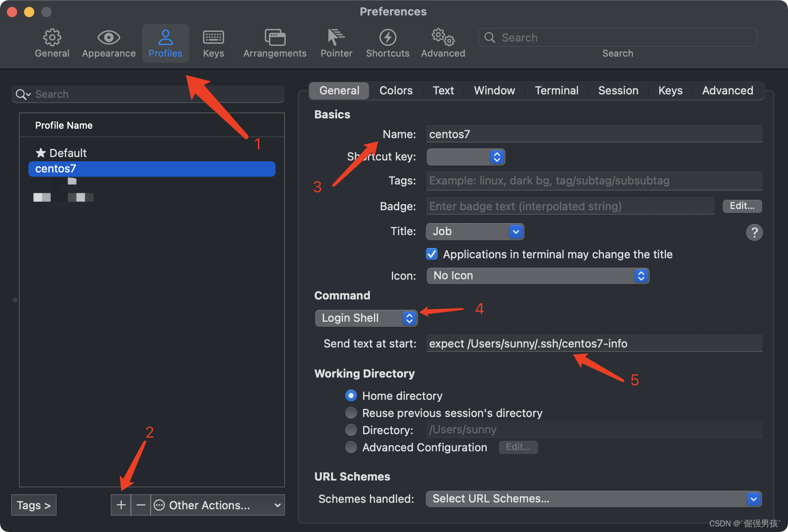Open the Arrangements preferences pane
The height and width of the screenshot is (532, 788).
274,42
